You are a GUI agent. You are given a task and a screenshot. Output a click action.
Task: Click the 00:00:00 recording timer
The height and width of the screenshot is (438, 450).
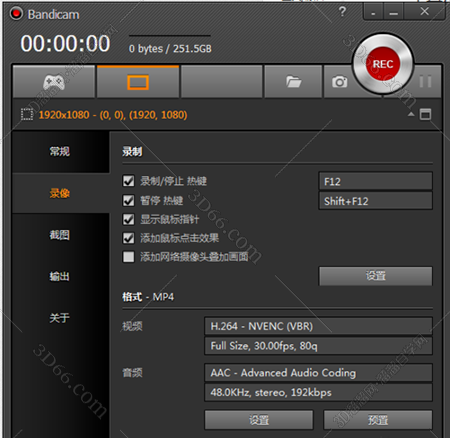click(x=65, y=44)
